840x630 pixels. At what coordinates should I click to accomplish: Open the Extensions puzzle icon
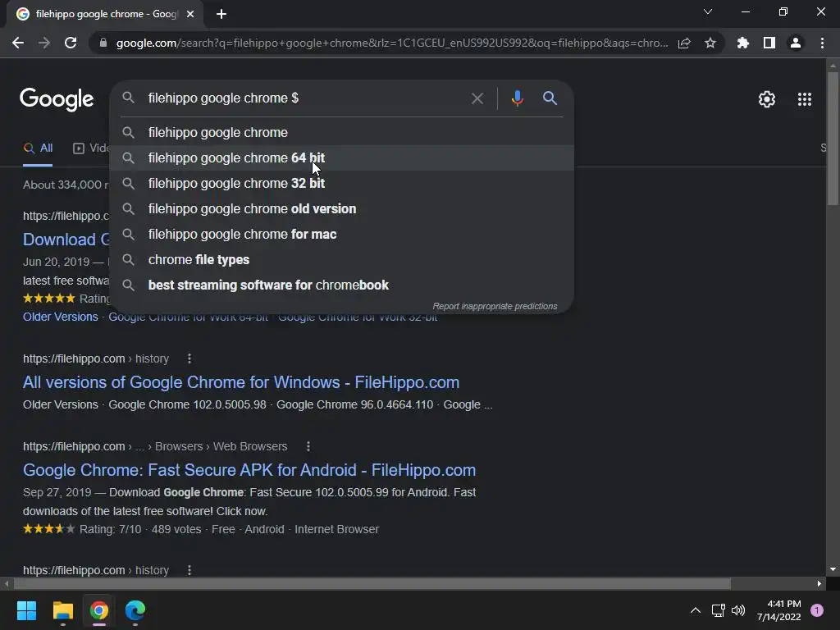(x=743, y=43)
